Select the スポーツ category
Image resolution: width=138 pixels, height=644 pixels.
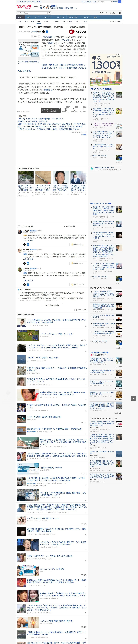click(x=56, y=21)
